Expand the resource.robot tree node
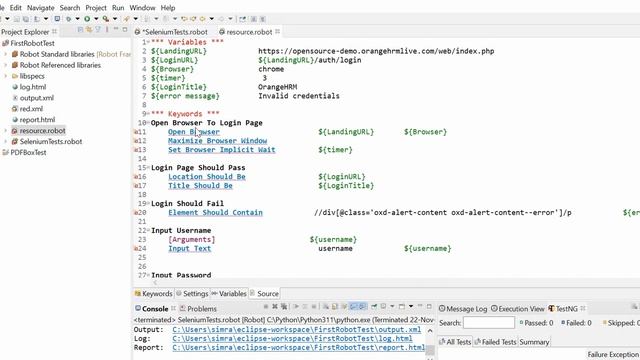 6,131
